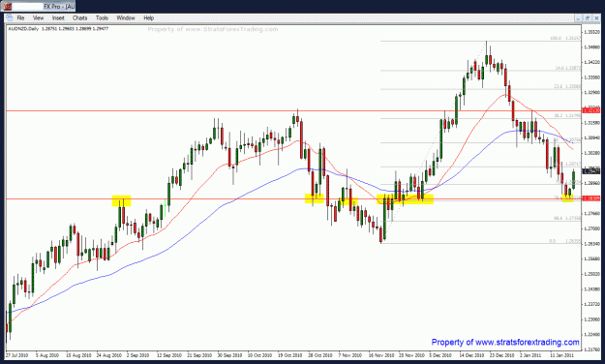Click the 1.35520 price axis label

click(591, 32)
